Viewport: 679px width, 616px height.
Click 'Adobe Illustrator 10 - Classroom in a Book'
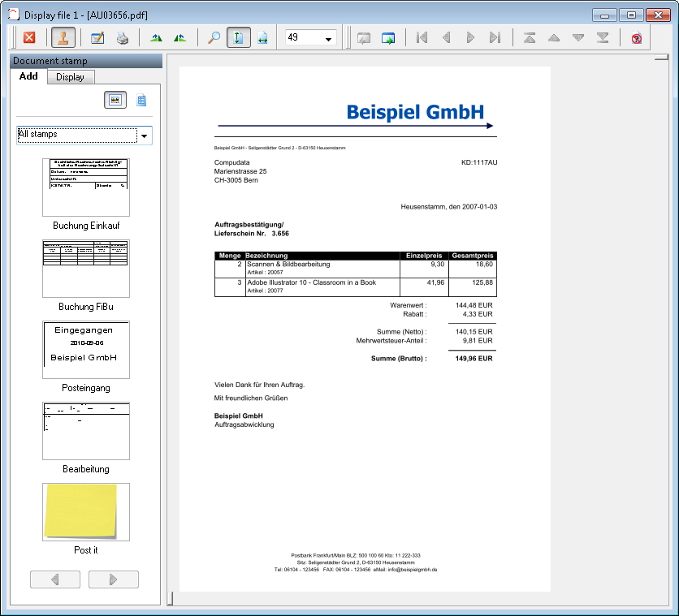pos(311,282)
